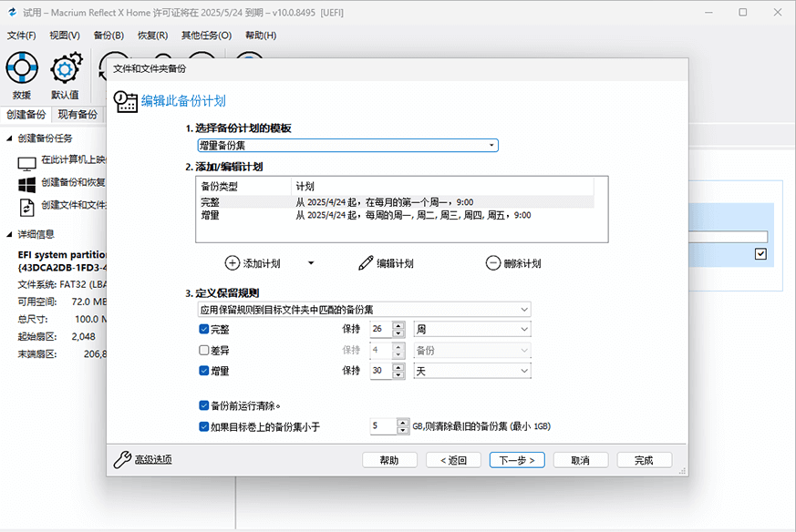796x532 pixels.
Task: Click the 编辑计划 pencil icon
Action: 365,263
